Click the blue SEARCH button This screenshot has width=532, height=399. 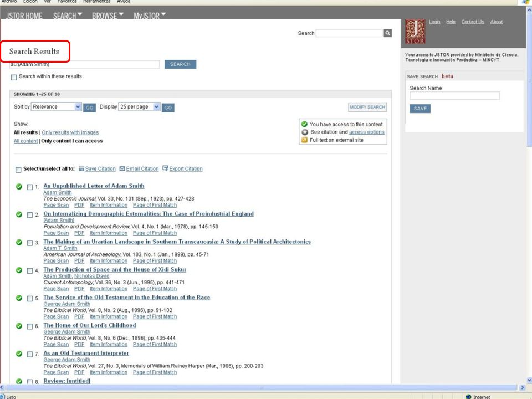(x=180, y=64)
